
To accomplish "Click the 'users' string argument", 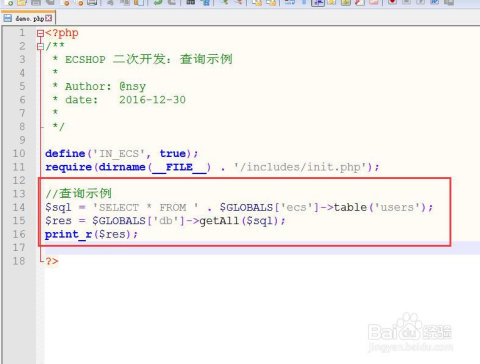I will 397,207.
